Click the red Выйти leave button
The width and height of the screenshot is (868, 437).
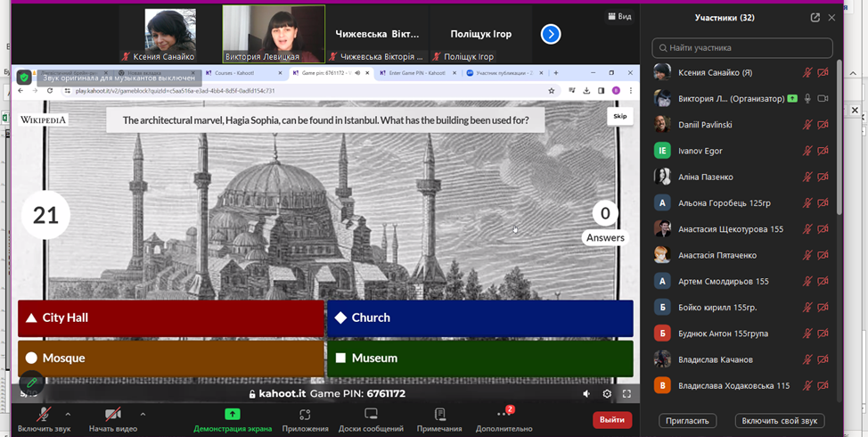[612, 419]
